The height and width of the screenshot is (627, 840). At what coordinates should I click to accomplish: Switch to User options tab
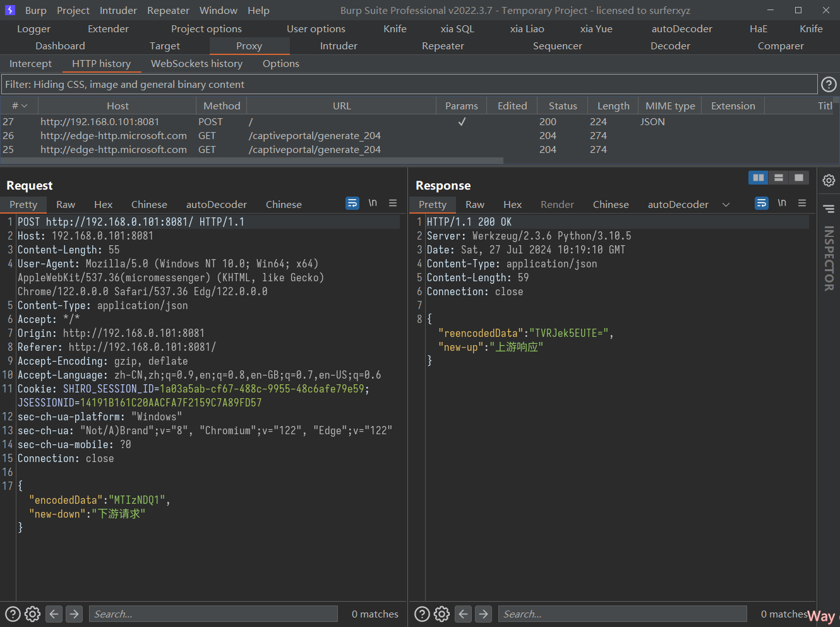pyautogui.click(x=316, y=28)
